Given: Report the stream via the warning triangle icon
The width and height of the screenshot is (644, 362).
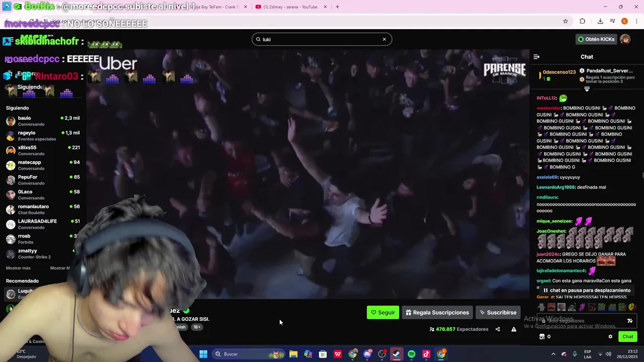Looking at the screenshot, I should (x=514, y=329).
